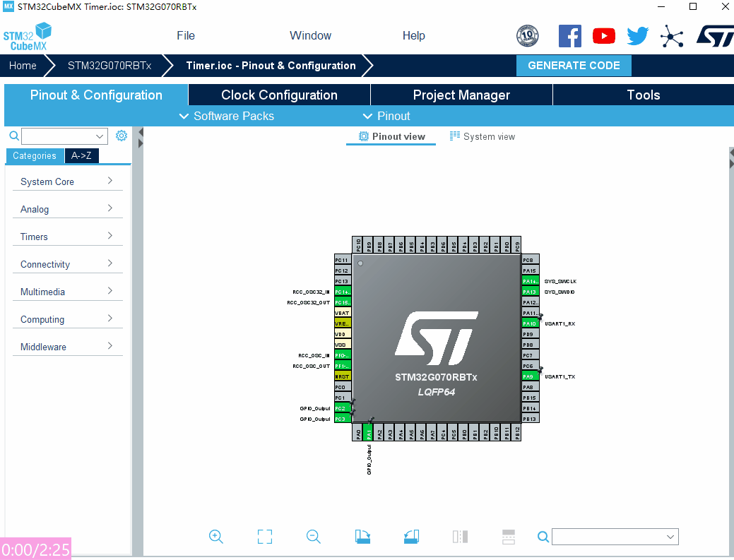Rotate the chip view counter-clockwise
This screenshot has width=734, height=560.
coord(411,537)
